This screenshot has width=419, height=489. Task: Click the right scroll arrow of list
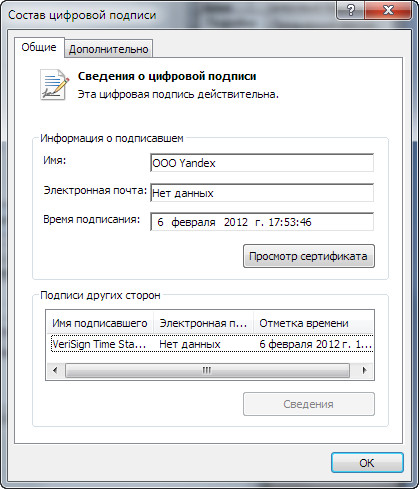pos(364,370)
